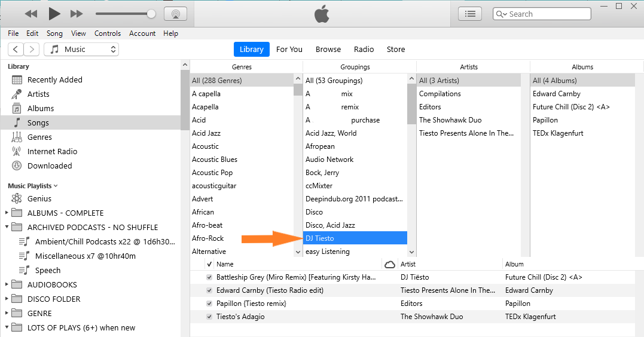The width and height of the screenshot is (644, 337).
Task: Uncheck Papillon {Tiesto remix} song checkbox
Action: [x=209, y=304]
